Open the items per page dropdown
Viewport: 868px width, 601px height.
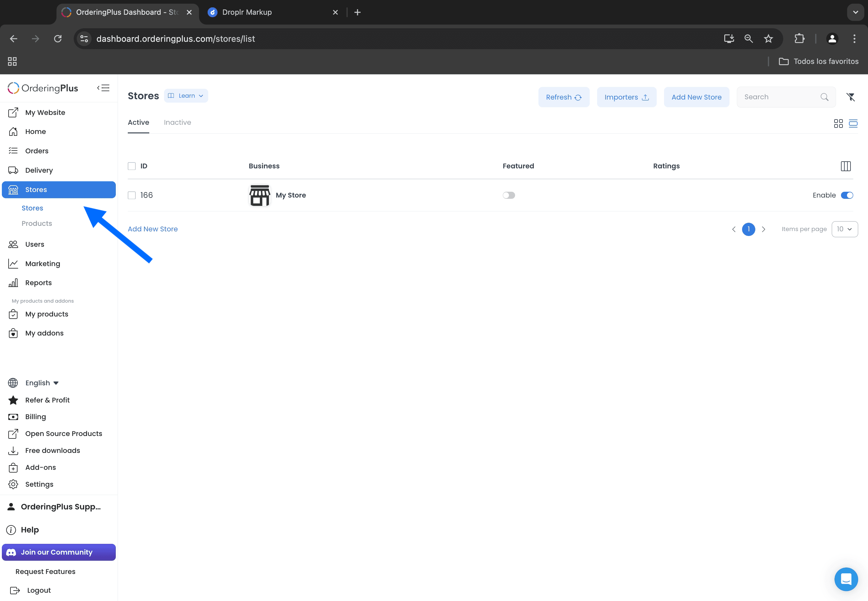pyautogui.click(x=844, y=229)
